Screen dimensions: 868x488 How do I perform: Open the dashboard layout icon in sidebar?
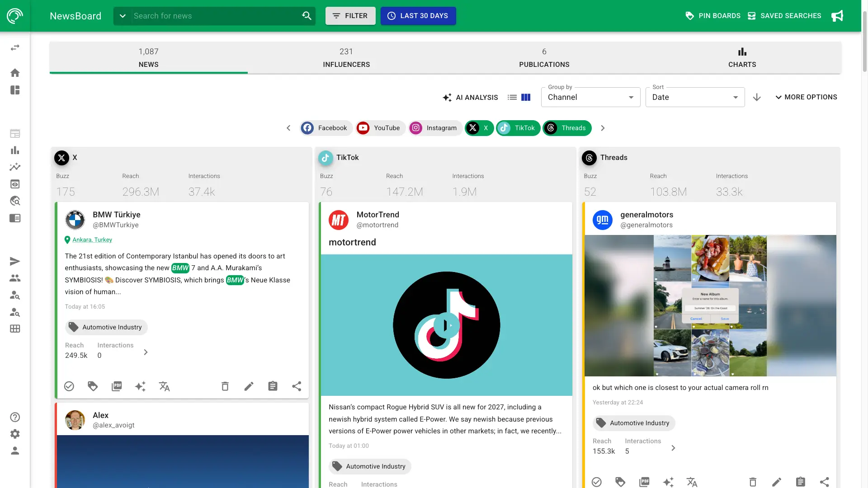coord(15,90)
